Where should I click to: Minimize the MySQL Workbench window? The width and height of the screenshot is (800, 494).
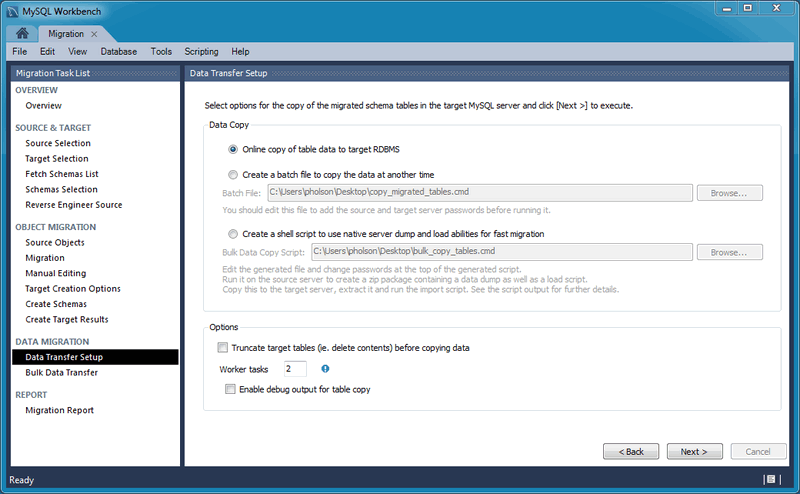[x=727, y=8]
